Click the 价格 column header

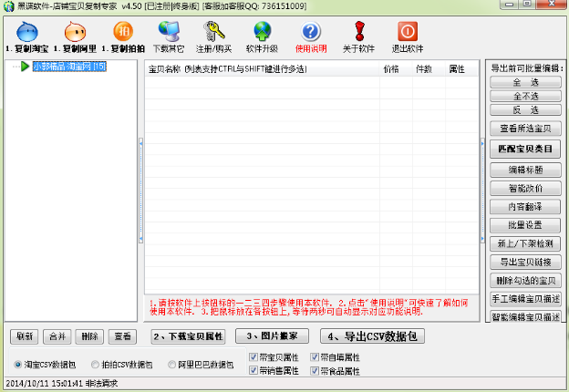tap(390, 69)
